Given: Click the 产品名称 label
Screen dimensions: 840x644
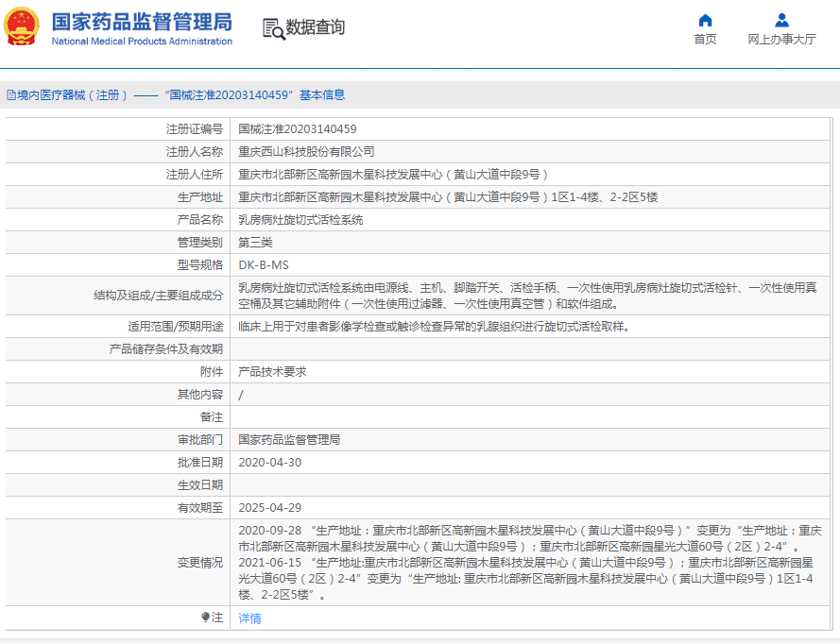Looking at the screenshot, I should pos(199,220).
